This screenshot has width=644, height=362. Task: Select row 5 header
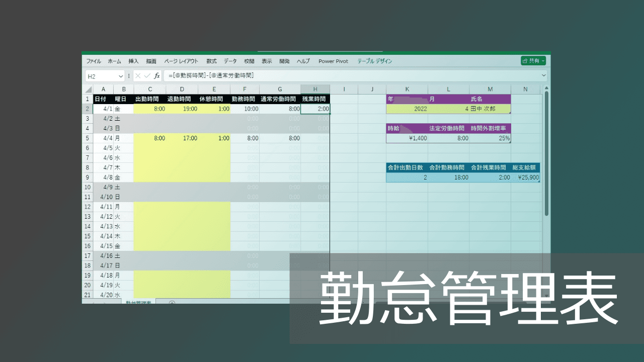pyautogui.click(x=88, y=138)
